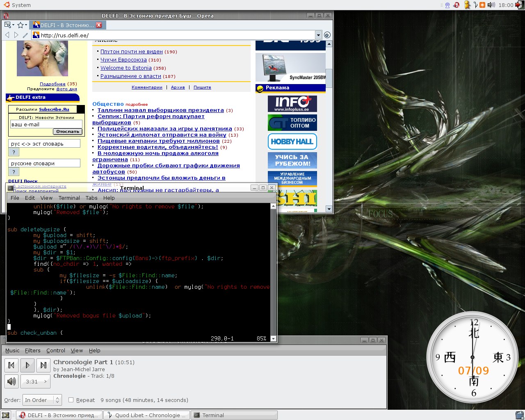The height and width of the screenshot is (420, 525).
Task: Close the DELFI tab with red X
Action: 99,25
